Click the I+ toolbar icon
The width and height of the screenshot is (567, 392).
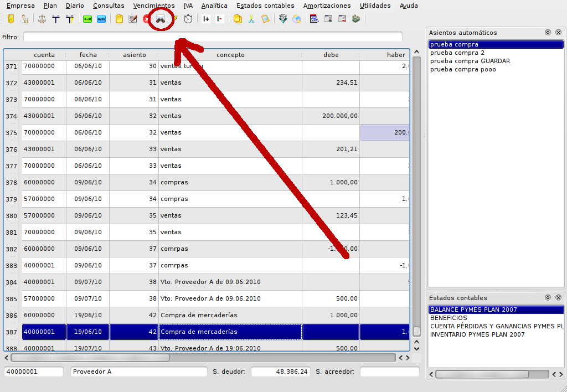206,19
